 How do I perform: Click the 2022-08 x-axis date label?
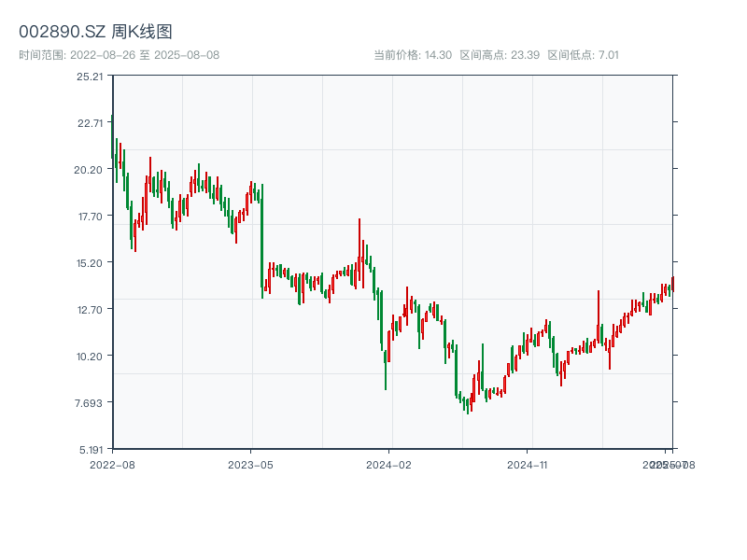pyautogui.click(x=112, y=464)
